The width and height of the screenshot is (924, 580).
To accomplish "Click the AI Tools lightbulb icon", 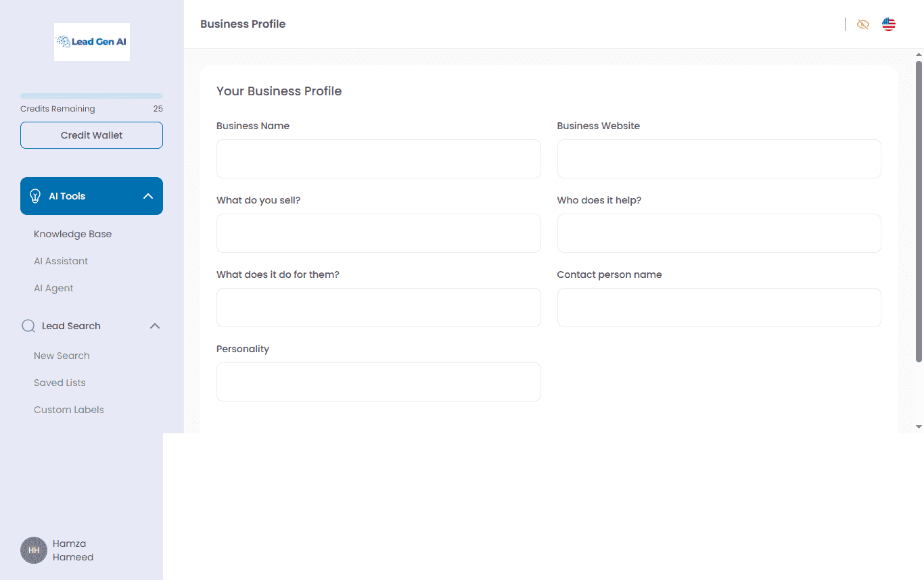I will pyautogui.click(x=34, y=195).
